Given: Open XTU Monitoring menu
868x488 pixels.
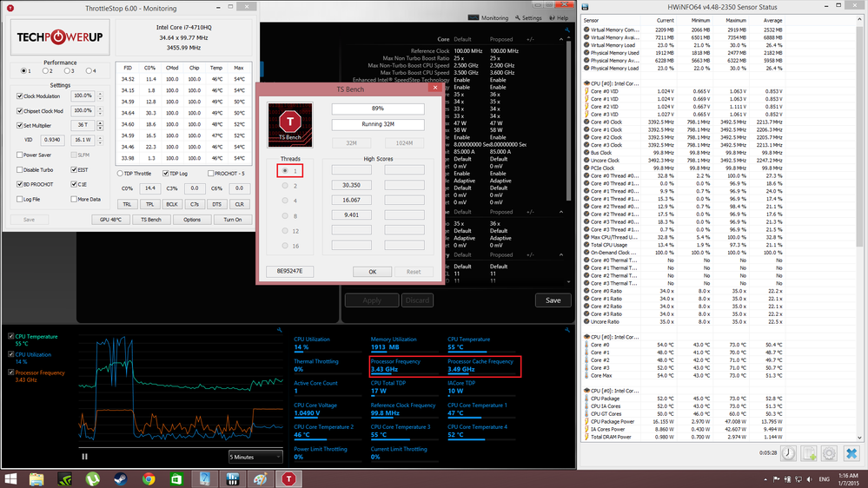Looking at the screenshot, I should [489, 17].
